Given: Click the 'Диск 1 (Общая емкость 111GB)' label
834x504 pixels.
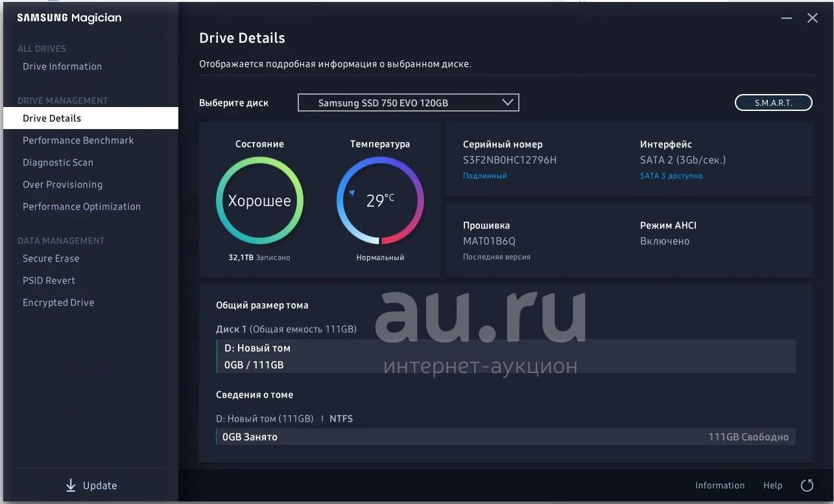Looking at the screenshot, I should click(x=286, y=329).
